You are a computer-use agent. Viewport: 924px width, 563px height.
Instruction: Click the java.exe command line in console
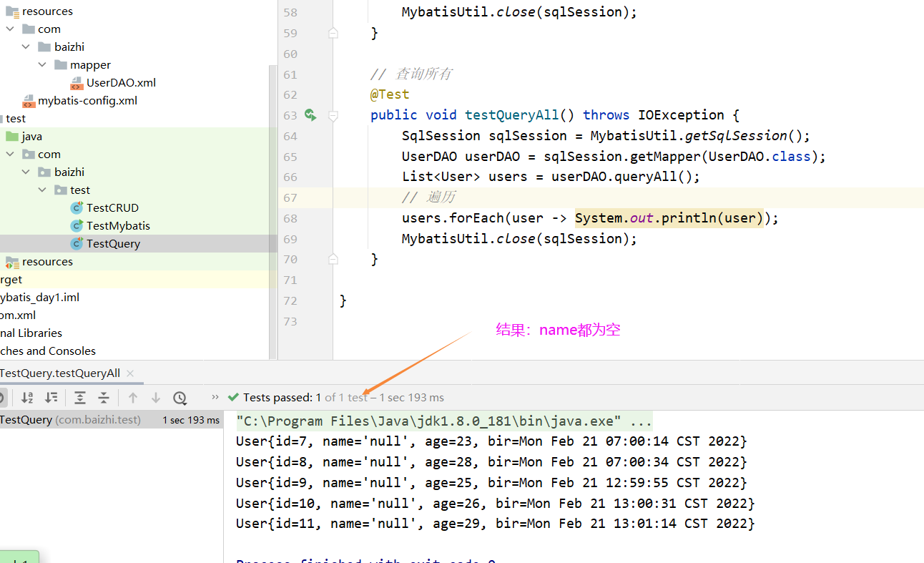coord(444,421)
